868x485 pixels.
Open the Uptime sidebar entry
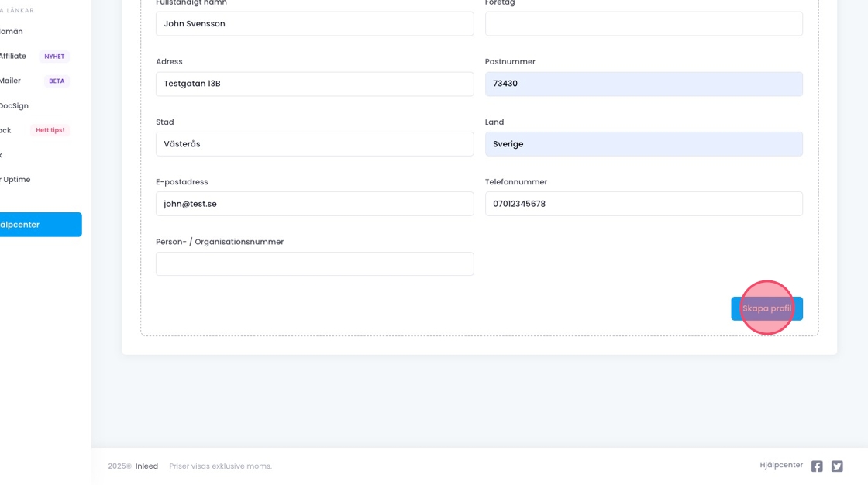pyautogui.click(x=15, y=180)
